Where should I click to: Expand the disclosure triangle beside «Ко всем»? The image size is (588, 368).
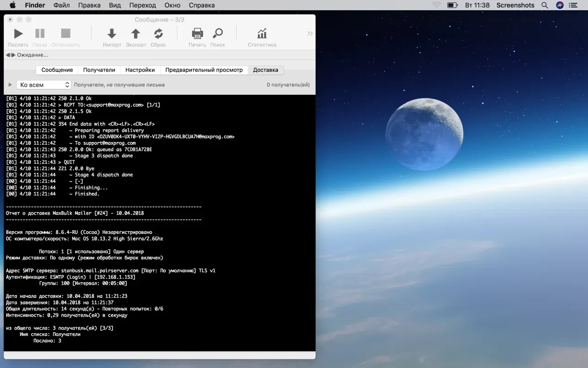click(x=10, y=85)
